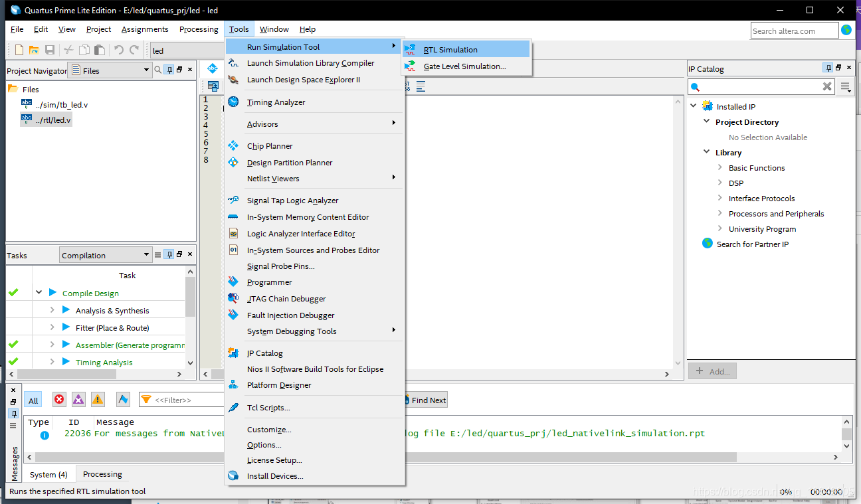Open the Compilation tasks dropdown
Image resolution: width=861 pixels, height=504 pixels.
tap(106, 255)
